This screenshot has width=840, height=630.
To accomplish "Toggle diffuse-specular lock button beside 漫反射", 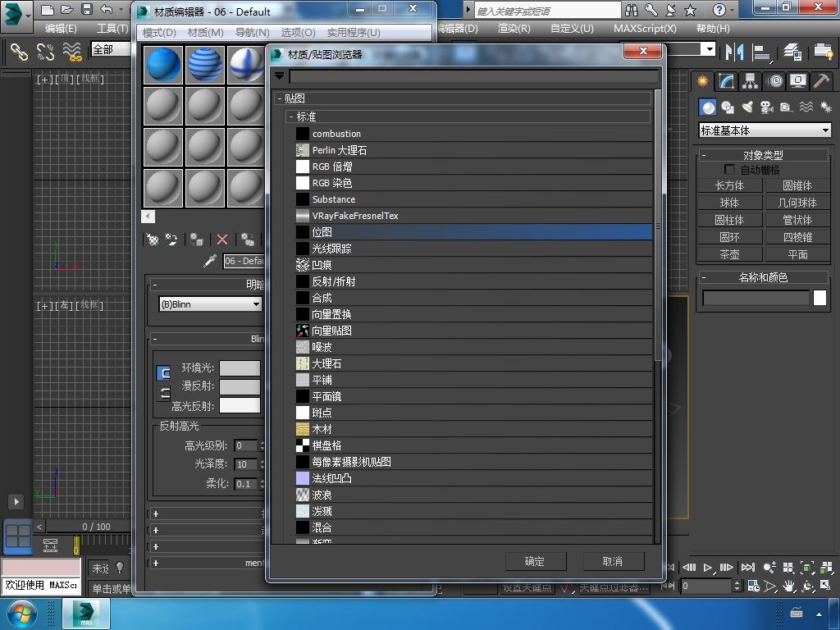I will point(164,393).
